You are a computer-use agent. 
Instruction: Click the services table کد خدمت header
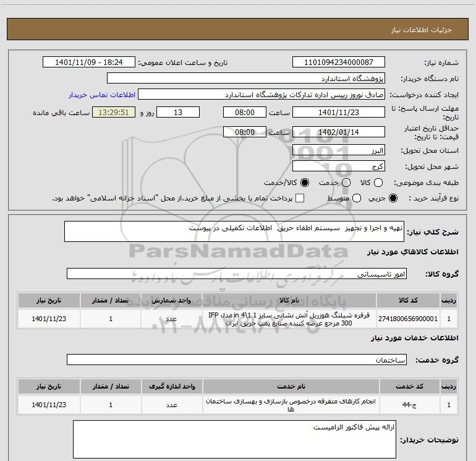(x=409, y=387)
